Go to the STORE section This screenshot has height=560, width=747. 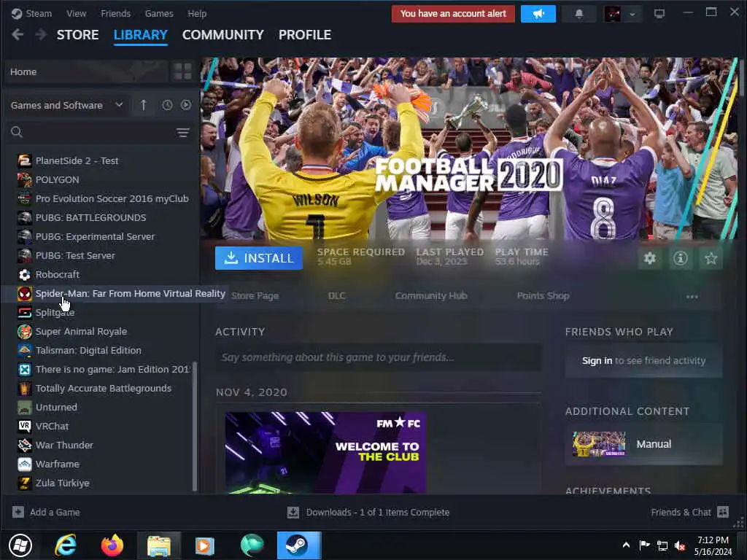tap(77, 35)
